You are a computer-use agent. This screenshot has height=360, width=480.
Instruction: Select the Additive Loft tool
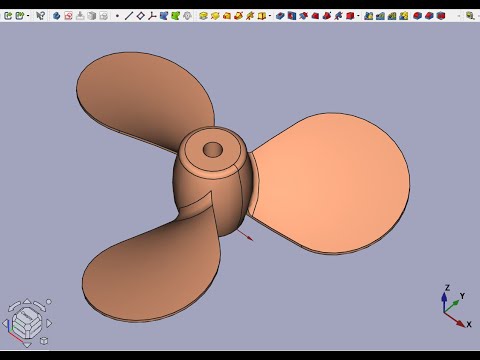tap(227, 15)
